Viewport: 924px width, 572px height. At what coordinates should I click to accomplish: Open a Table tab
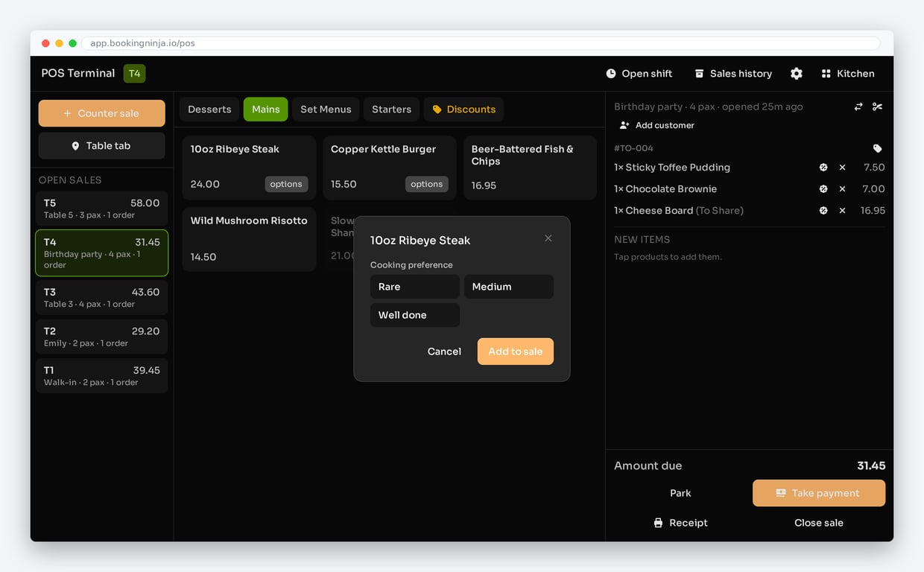[101, 146]
